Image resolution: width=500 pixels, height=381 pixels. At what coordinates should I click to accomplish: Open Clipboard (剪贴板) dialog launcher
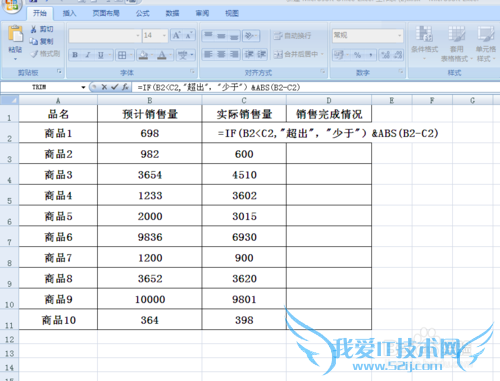59,72
